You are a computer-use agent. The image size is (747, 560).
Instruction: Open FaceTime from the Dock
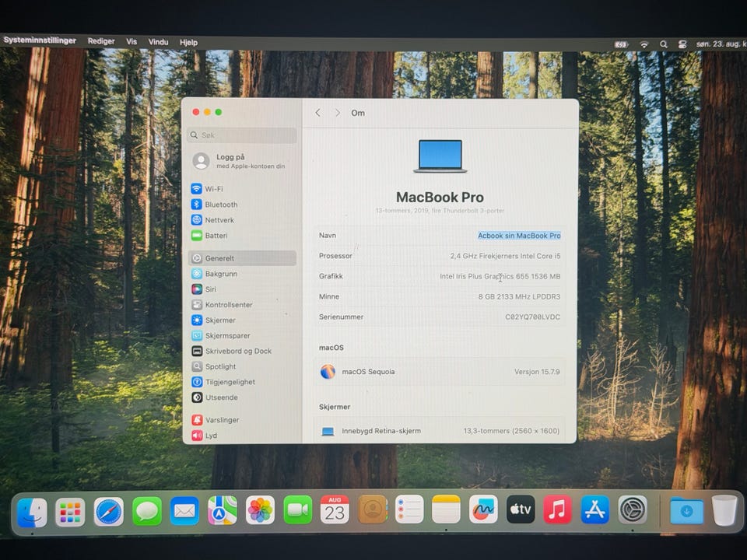[x=298, y=510]
